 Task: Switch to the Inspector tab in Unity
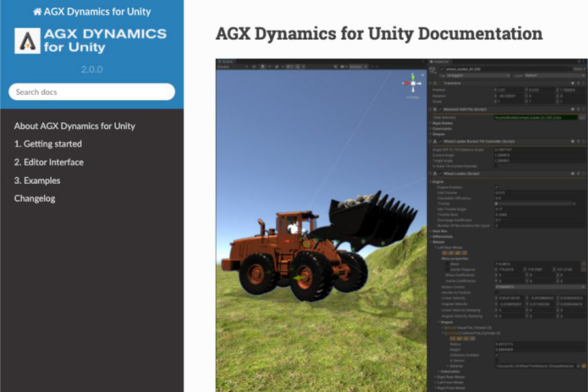coord(440,61)
